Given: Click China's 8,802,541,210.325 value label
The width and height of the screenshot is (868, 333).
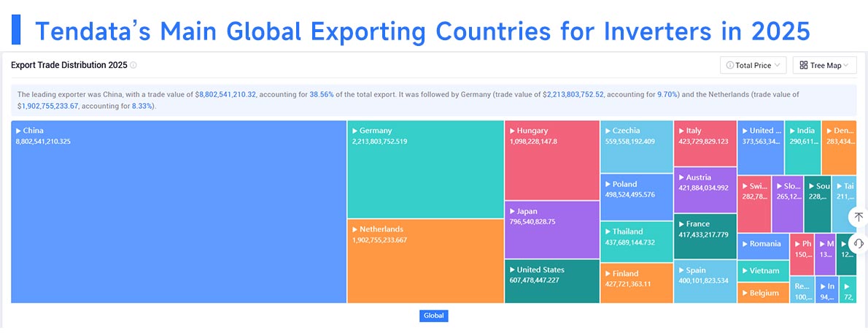Looking at the screenshot, I should pos(43,141).
